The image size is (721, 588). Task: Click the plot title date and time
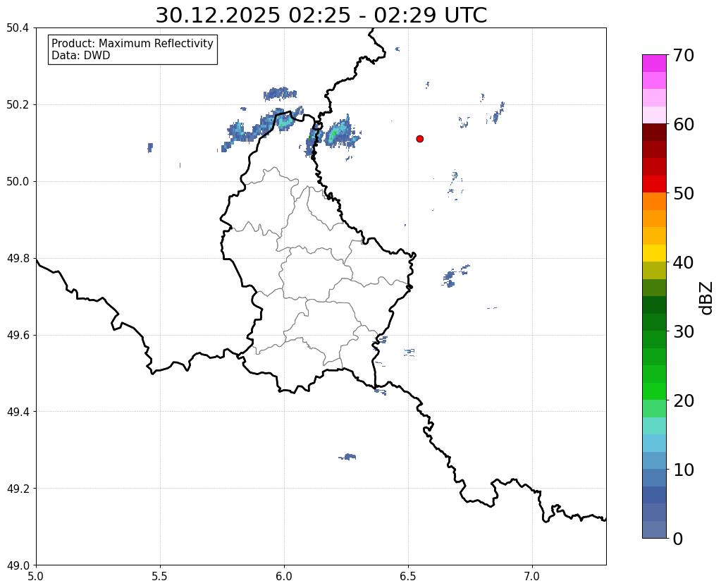321,16
